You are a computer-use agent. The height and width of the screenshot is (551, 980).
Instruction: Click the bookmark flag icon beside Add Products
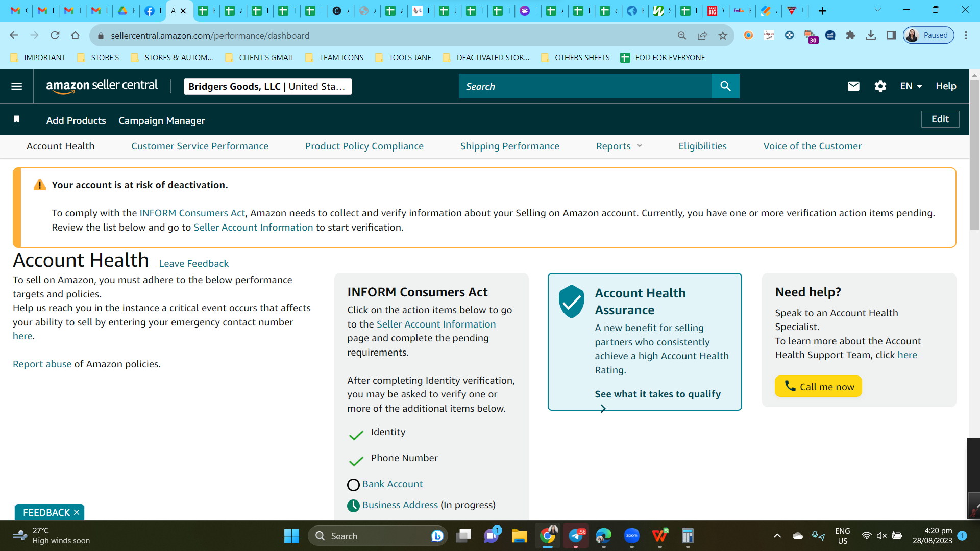point(16,119)
